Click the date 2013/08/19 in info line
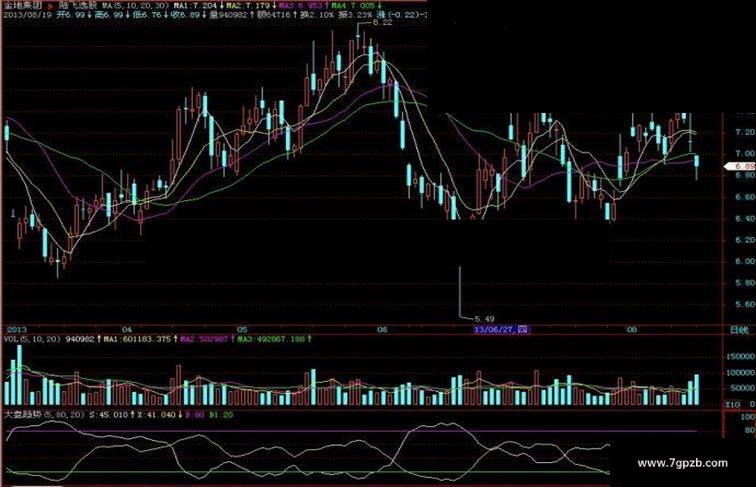This screenshot has width=756, height=487. [x=27, y=15]
